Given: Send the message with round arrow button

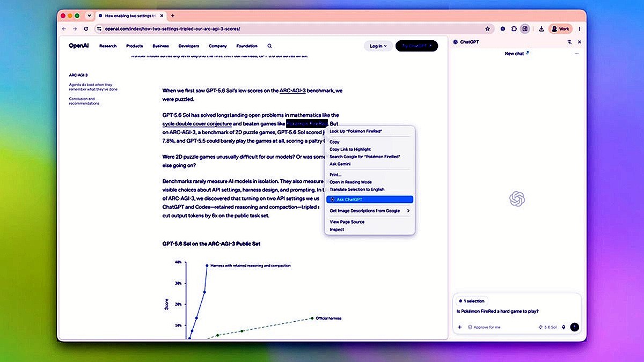Looking at the screenshot, I should [x=575, y=327].
